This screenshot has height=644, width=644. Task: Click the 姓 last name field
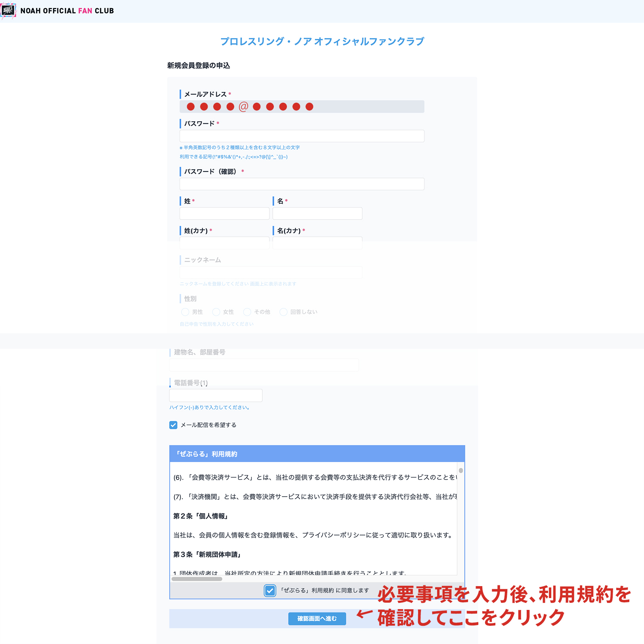click(x=224, y=214)
